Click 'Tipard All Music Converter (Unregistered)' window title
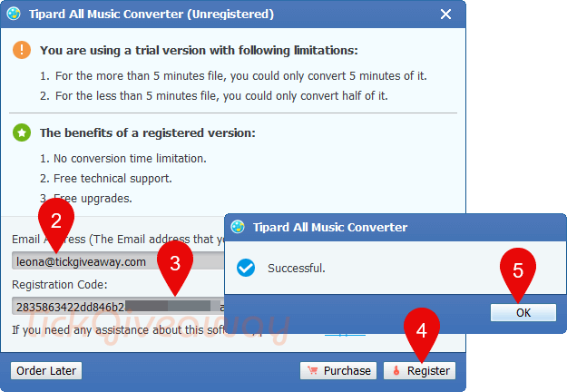Image resolution: width=567 pixels, height=392 pixels. tap(152, 15)
